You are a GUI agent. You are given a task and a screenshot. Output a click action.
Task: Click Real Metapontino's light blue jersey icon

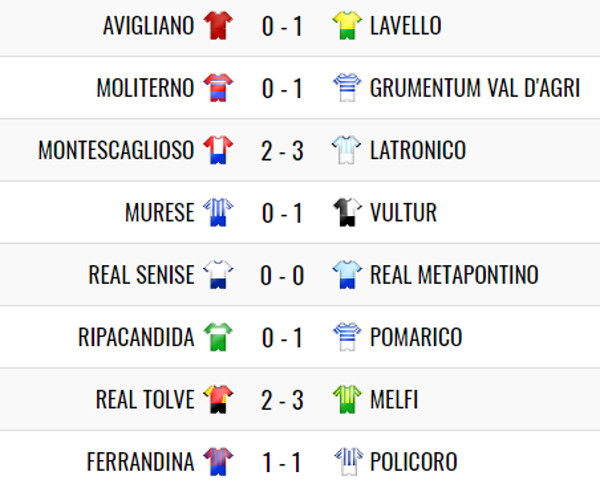(x=347, y=274)
